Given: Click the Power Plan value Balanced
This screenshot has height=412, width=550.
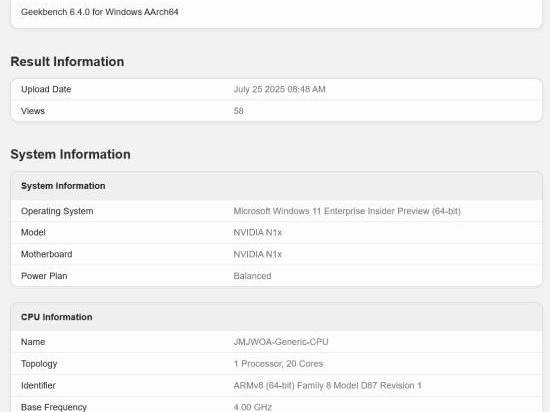Looking at the screenshot, I should coord(253,276).
